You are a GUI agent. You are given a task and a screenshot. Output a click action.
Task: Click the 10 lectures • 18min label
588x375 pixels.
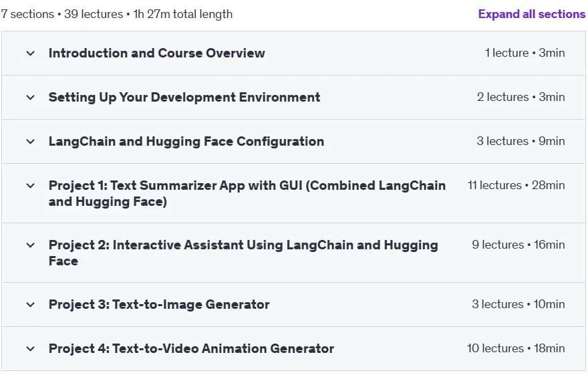click(x=516, y=348)
